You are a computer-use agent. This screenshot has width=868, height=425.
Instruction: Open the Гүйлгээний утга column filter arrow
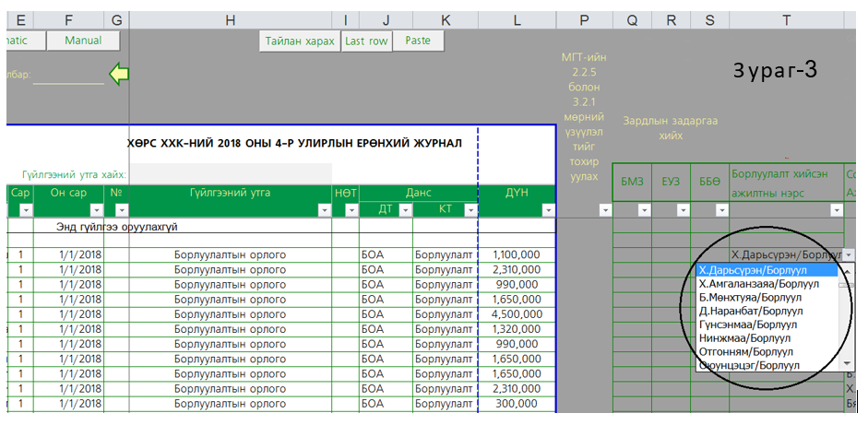[323, 210]
